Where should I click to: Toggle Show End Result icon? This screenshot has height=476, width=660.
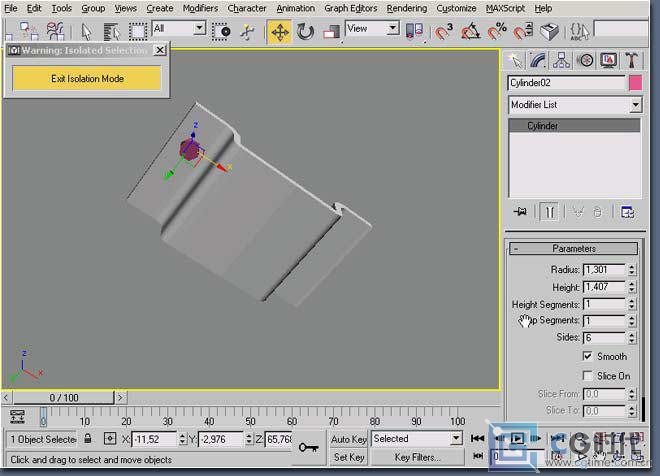[549, 212]
